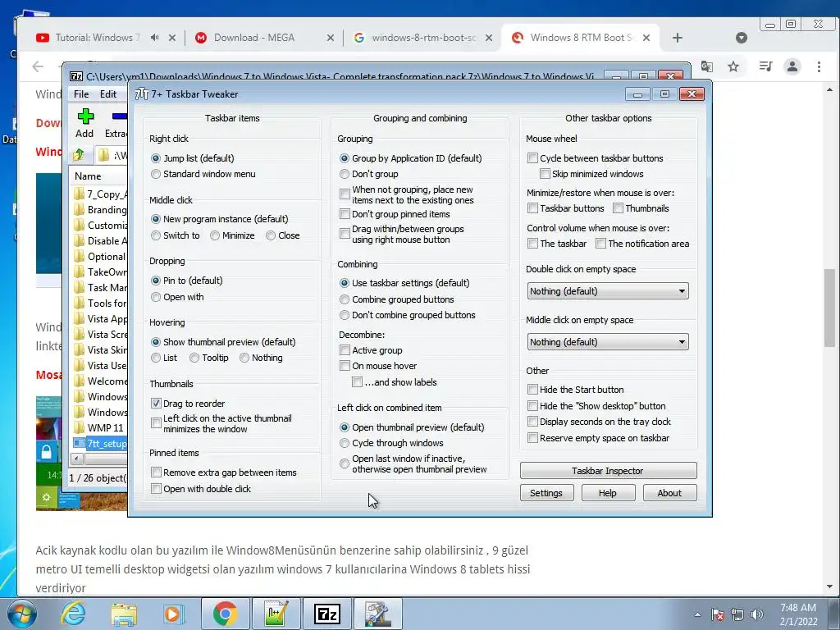The height and width of the screenshot is (630, 840).
Task: Click the network tray icon
Action: (x=737, y=614)
